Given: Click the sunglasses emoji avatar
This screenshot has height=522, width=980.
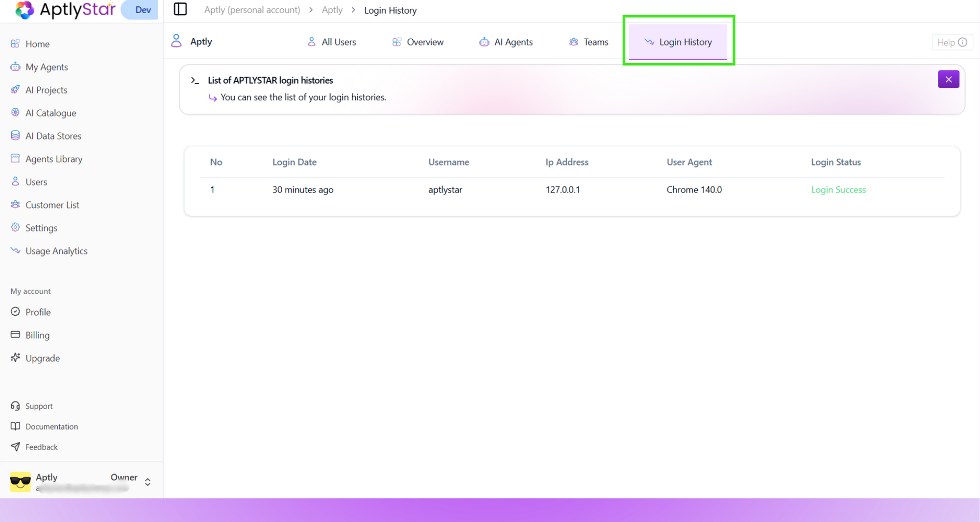Looking at the screenshot, I should pos(20,482).
